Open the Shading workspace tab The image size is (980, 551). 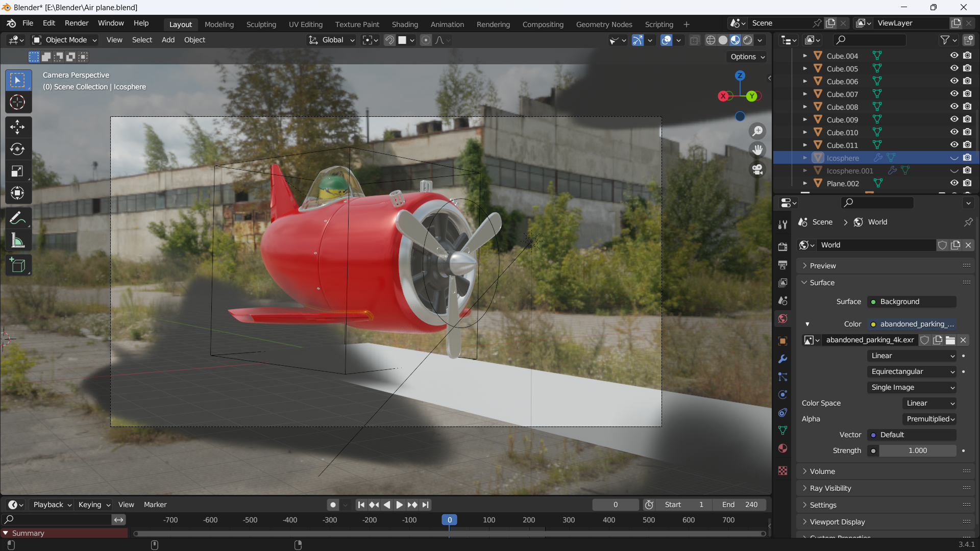click(x=405, y=24)
